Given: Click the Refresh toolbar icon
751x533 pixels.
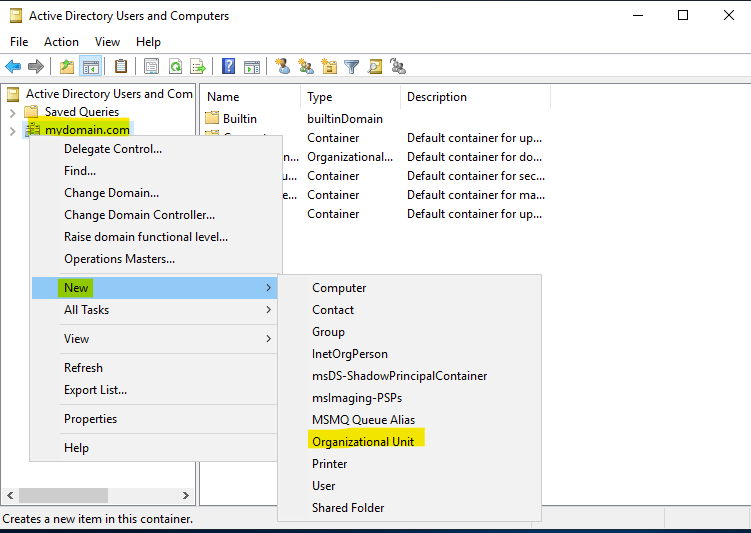Looking at the screenshot, I should click(175, 67).
